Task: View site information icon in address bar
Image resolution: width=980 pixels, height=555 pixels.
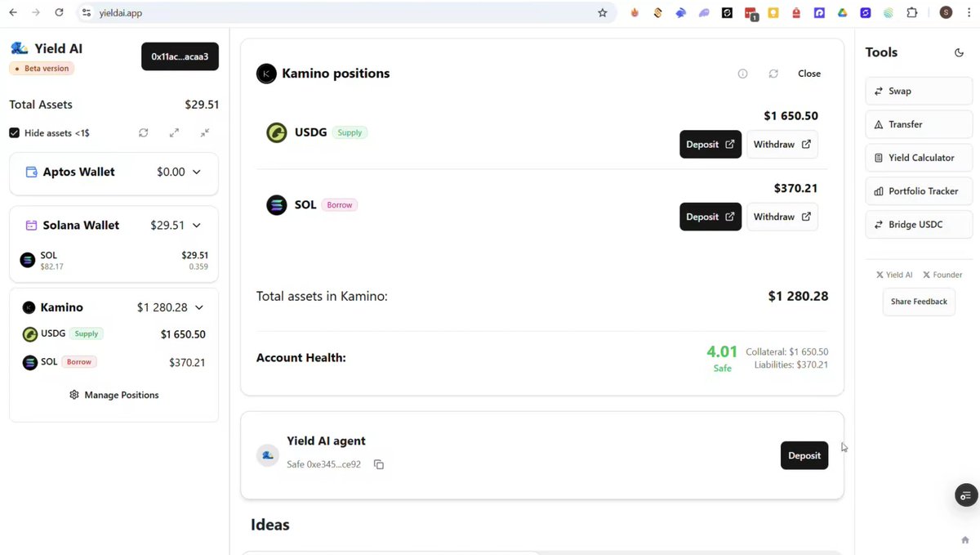Action: coord(87,13)
